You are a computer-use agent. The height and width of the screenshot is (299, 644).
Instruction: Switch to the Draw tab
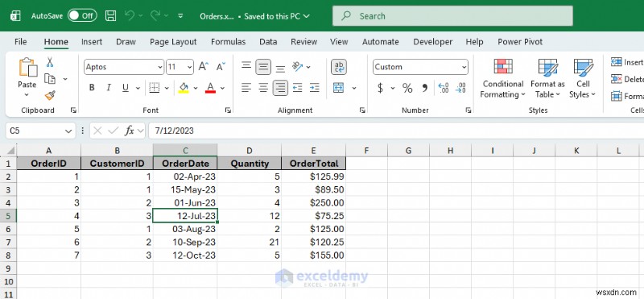[x=126, y=42]
